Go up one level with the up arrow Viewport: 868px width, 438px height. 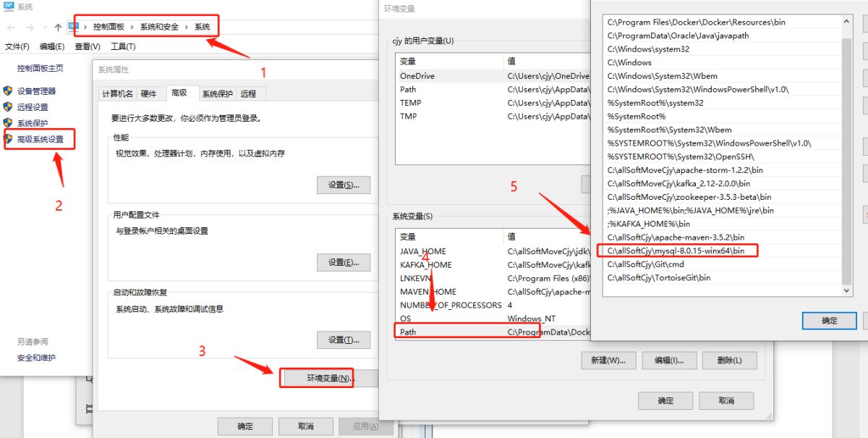pos(58,27)
